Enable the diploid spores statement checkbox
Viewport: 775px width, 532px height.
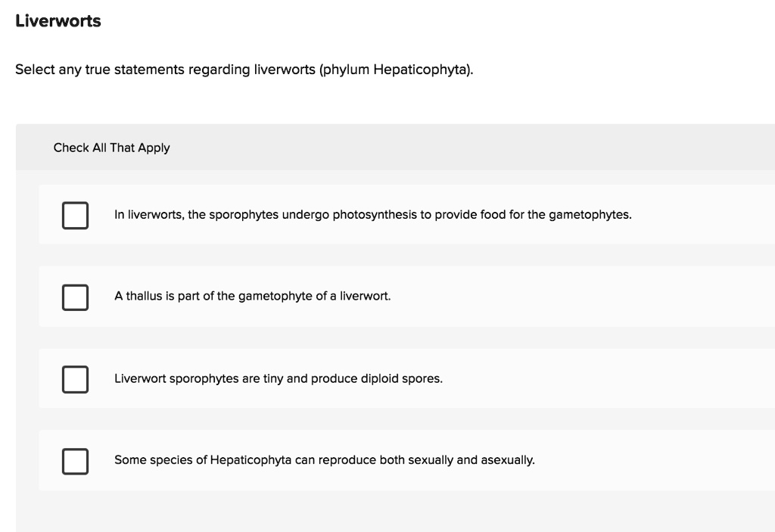pyautogui.click(x=75, y=378)
